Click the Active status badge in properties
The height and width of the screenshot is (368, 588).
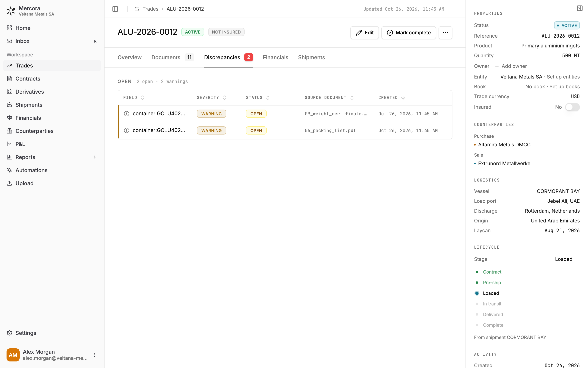pyautogui.click(x=567, y=25)
